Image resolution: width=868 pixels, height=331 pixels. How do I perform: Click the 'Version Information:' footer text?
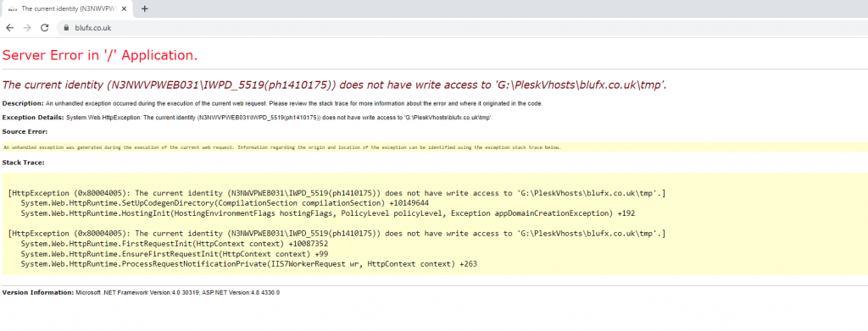click(37, 292)
